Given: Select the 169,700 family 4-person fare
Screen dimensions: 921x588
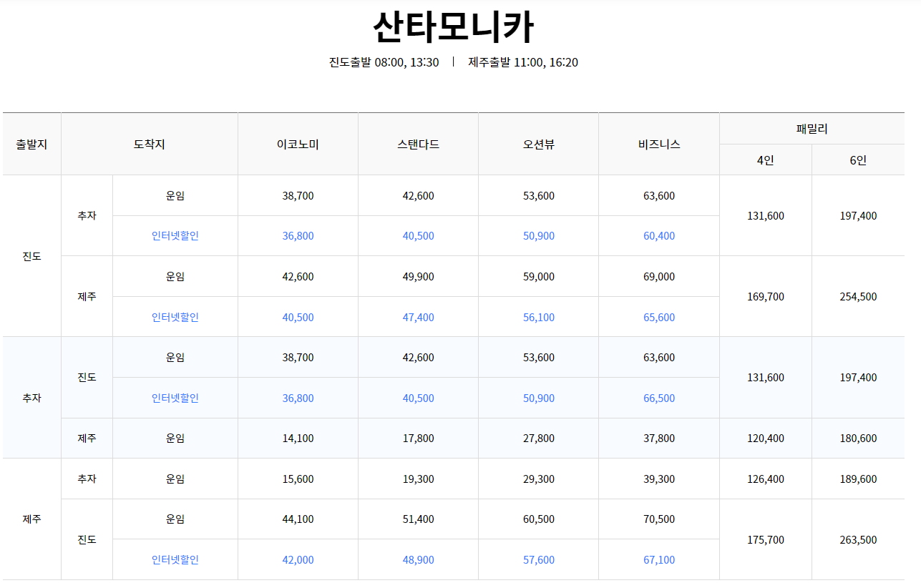Looking at the screenshot, I should [766, 297].
